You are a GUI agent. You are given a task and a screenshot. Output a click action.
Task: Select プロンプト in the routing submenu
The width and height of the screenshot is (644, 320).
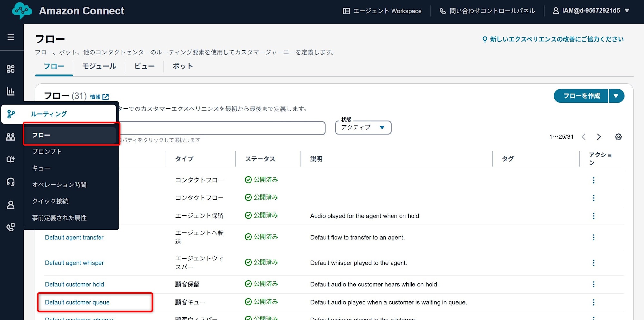[47, 152]
